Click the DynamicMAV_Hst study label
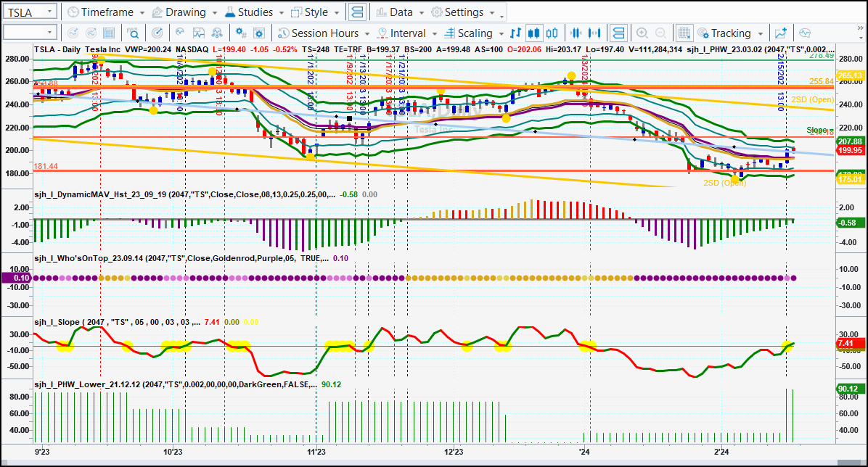Image resolution: width=868 pixels, height=467 pixels. click(x=185, y=194)
